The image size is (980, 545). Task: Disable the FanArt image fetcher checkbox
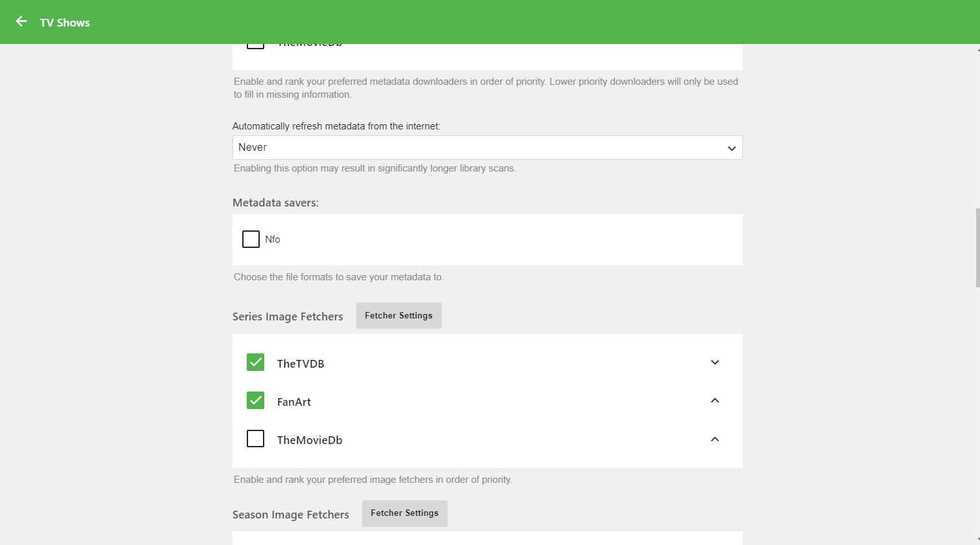(255, 401)
